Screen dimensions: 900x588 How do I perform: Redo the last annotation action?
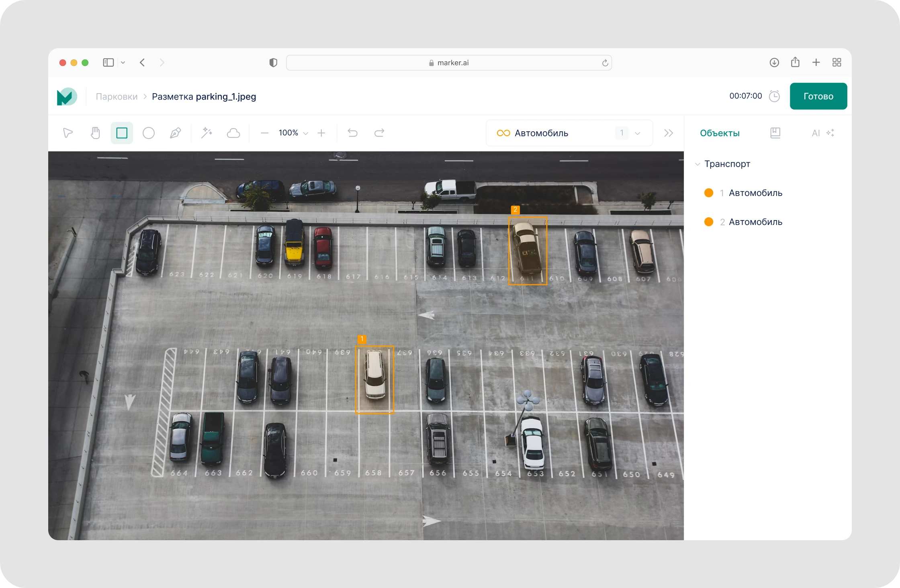pyautogui.click(x=379, y=133)
